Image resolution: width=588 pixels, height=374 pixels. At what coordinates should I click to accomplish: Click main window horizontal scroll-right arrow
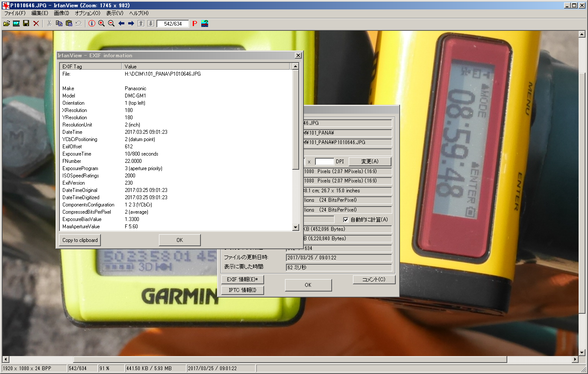click(575, 359)
